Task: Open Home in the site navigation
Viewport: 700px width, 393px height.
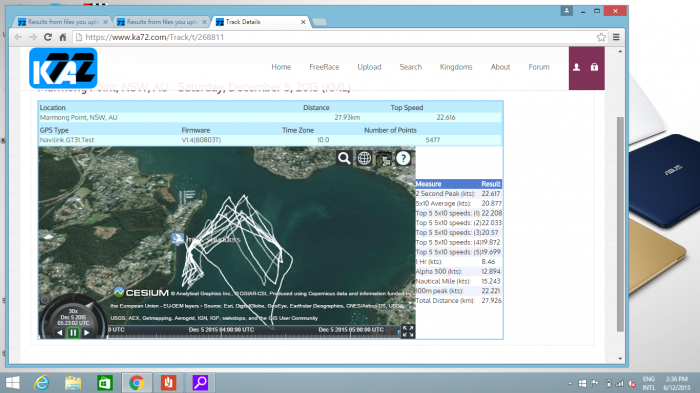Action: 281,67
